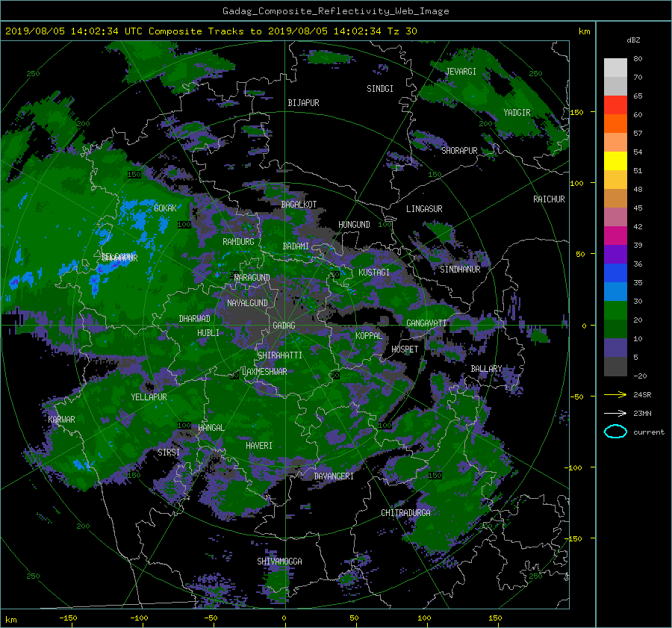Click the GOKAK city label
This screenshot has height=628, width=672.
(166, 208)
